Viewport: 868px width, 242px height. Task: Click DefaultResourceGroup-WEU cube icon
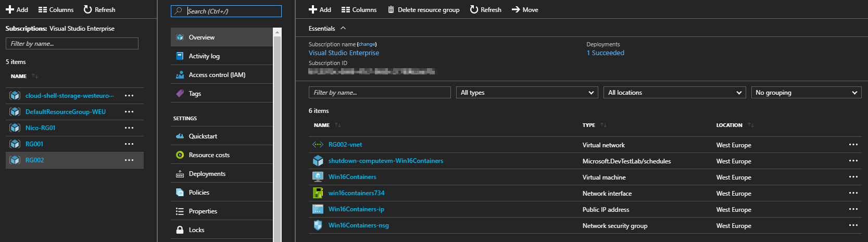point(15,112)
